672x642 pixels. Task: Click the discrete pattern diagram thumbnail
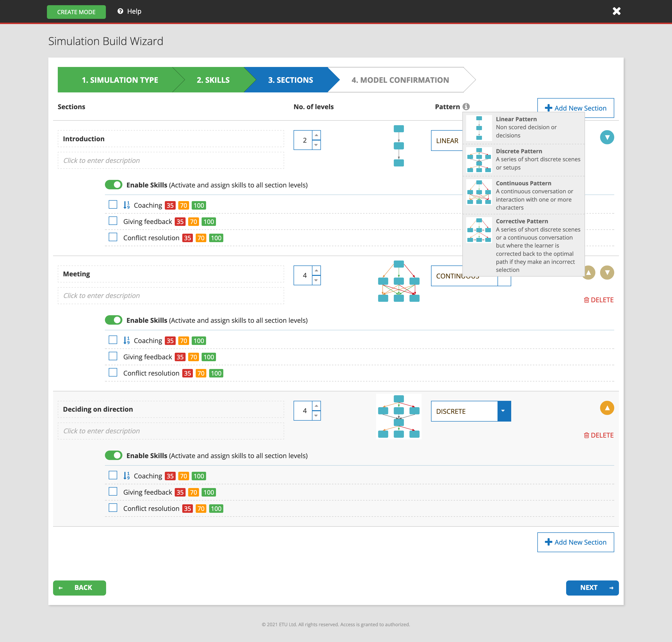pos(399,416)
